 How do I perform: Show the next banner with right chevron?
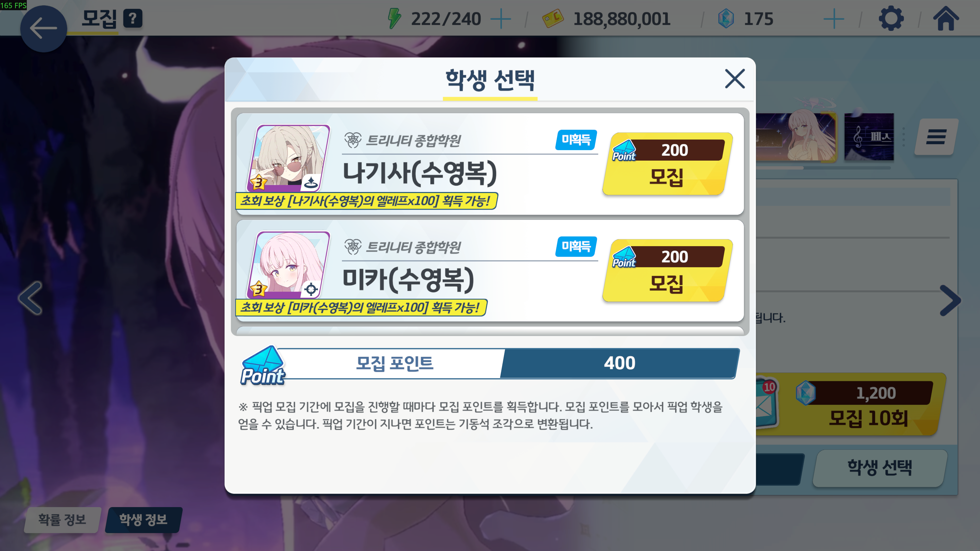(950, 300)
